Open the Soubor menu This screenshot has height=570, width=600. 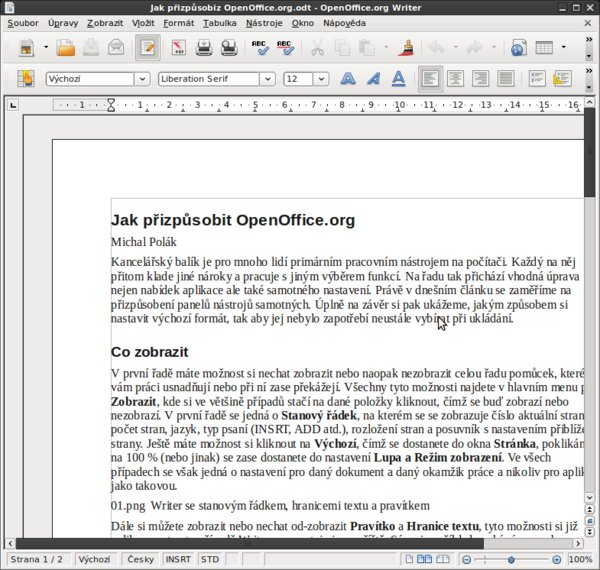(x=23, y=23)
